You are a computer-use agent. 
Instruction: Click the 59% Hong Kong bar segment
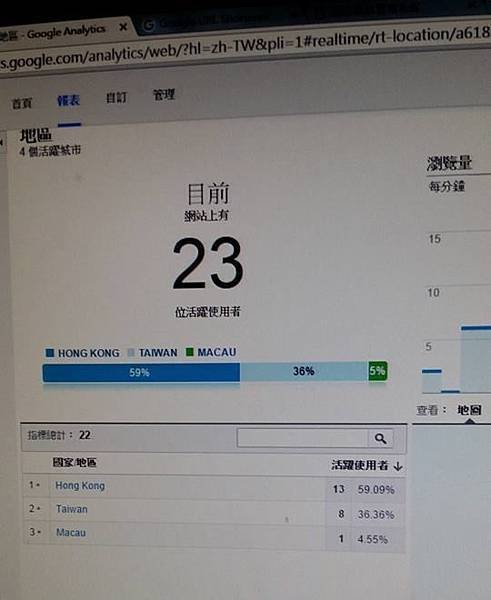point(141,373)
